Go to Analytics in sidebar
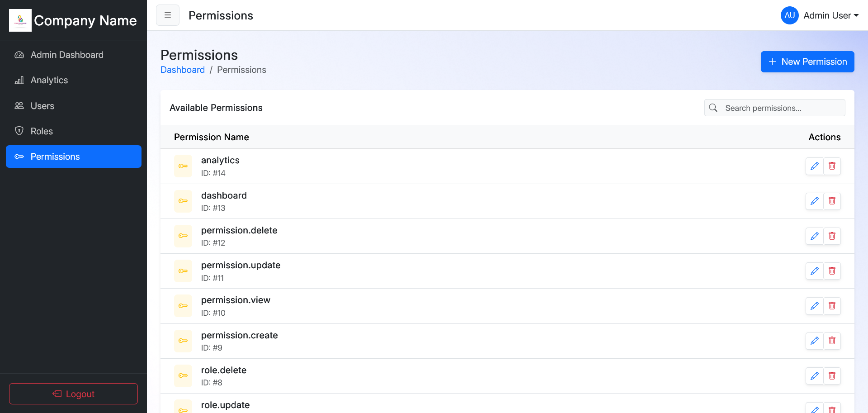The width and height of the screenshot is (868, 413). coord(49,80)
